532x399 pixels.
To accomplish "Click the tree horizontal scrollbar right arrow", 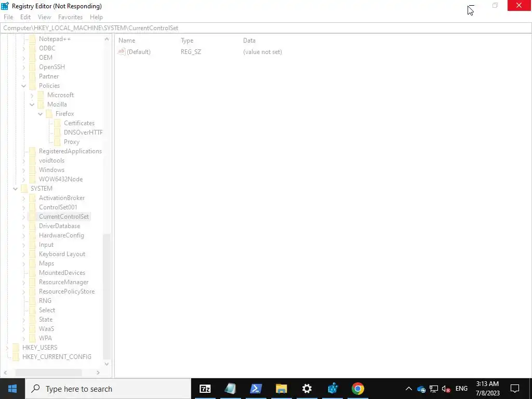I will 98,373.
